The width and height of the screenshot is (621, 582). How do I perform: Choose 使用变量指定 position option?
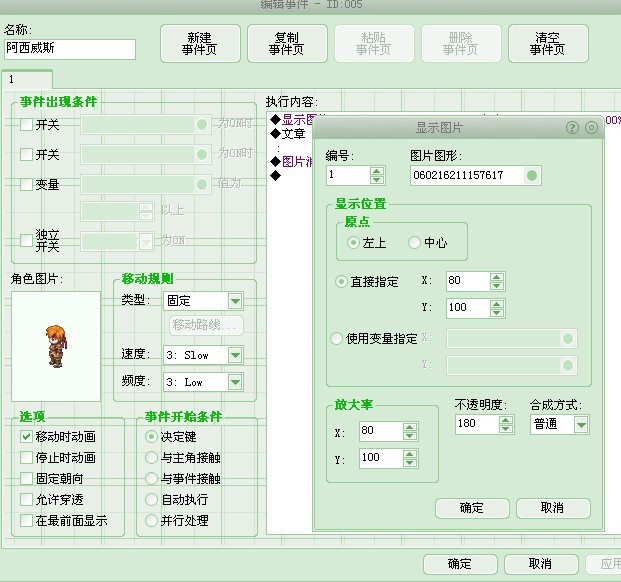click(336, 338)
